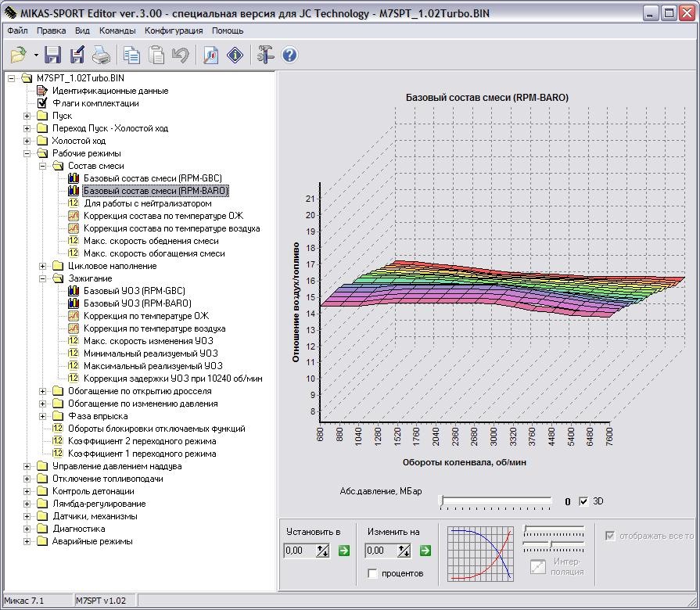
Task: Click green arrow next to 'Изменить на'
Action: [425, 551]
